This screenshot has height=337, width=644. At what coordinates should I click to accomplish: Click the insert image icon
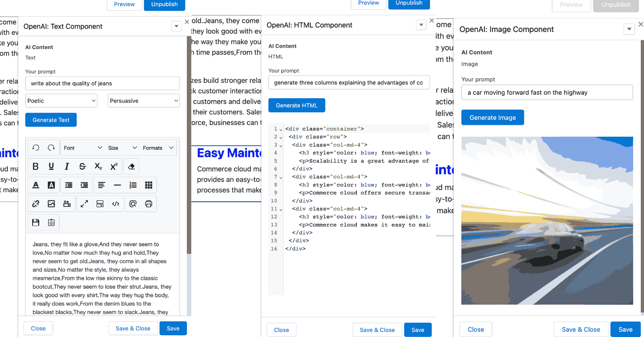pyautogui.click(x=51, y=204)
